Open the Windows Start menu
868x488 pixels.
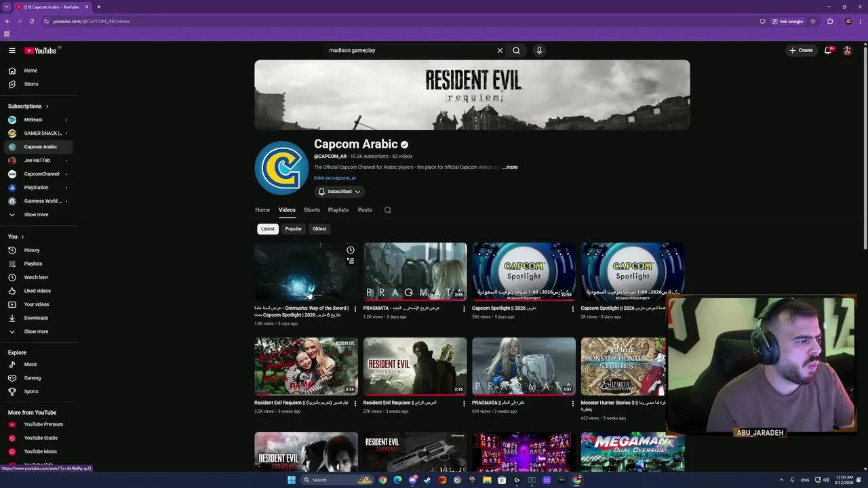(292, 480)
